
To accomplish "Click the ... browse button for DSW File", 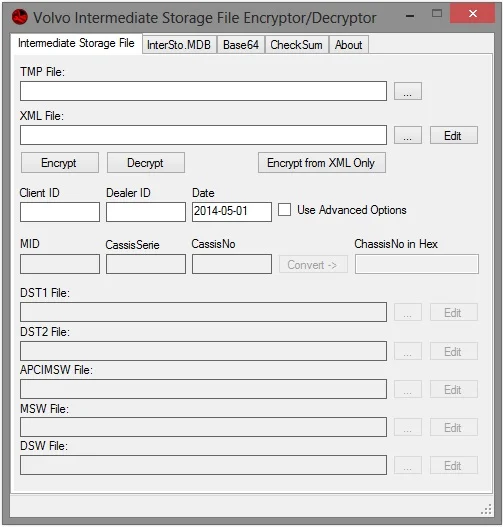I will tap(408, 465).
